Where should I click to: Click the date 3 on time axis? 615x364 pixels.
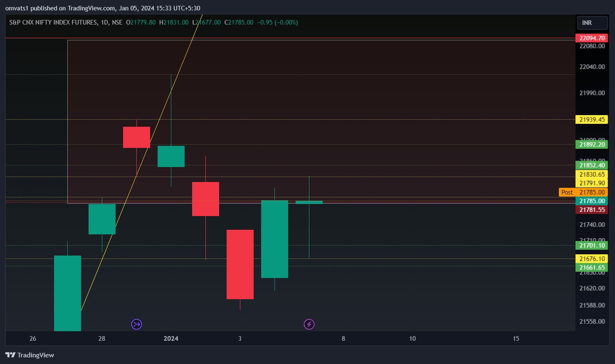coord(240,339)
